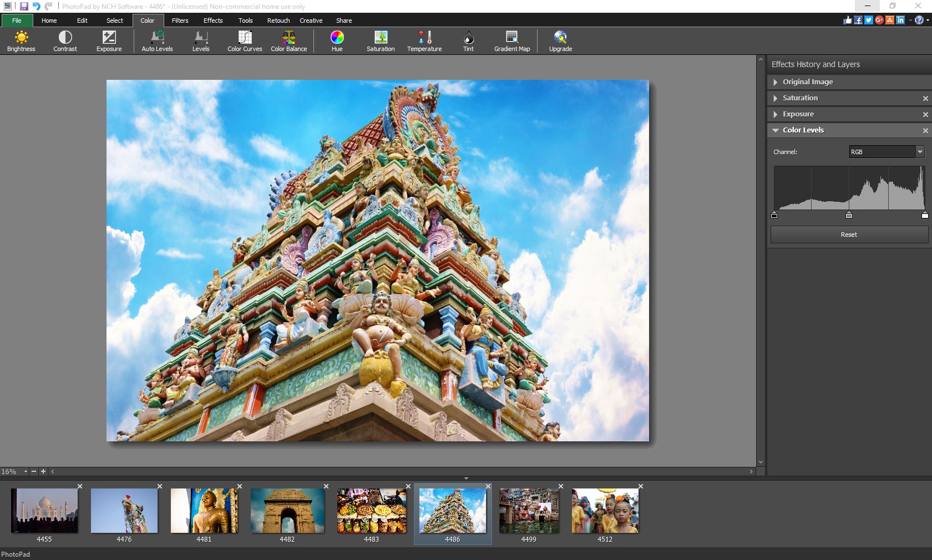Select the Temperature adjustment tool
The width and height of the screenshot is (932, 560).
point(424,41)
